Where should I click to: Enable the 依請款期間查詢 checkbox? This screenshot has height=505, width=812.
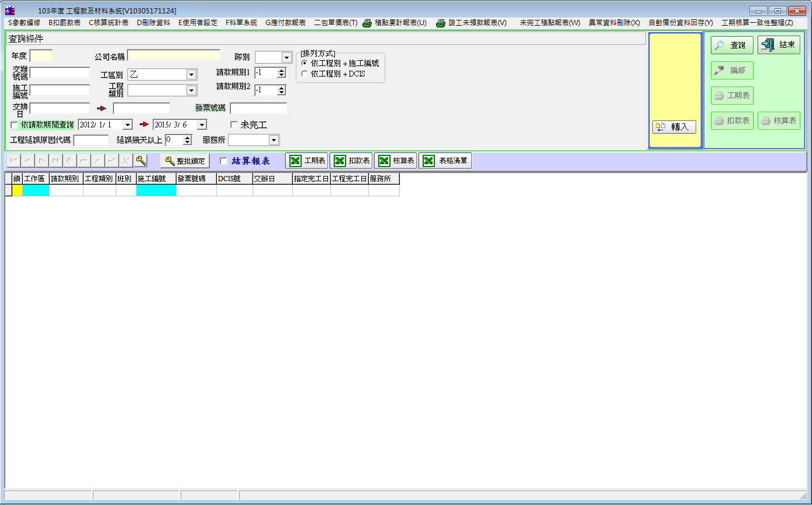pyautogui.click(x=15, y=125)
